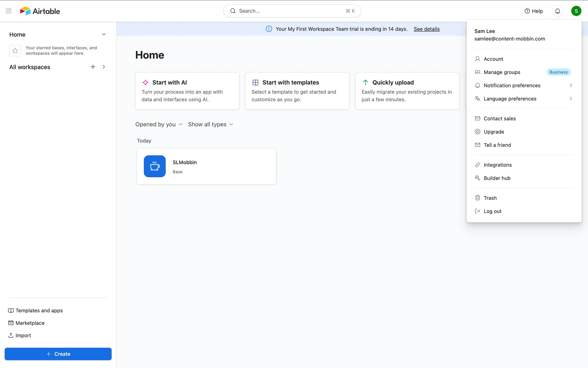The height and width of the screenshot is (368, 588).
Task: Open the 'Opened by you' dropdown
Action: [x=159, y=124]
